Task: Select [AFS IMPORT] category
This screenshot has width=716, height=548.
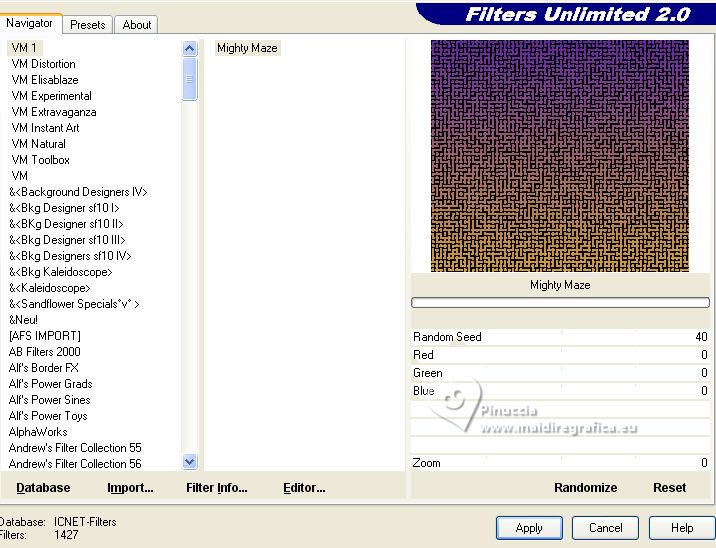Action: coord(45,336)
